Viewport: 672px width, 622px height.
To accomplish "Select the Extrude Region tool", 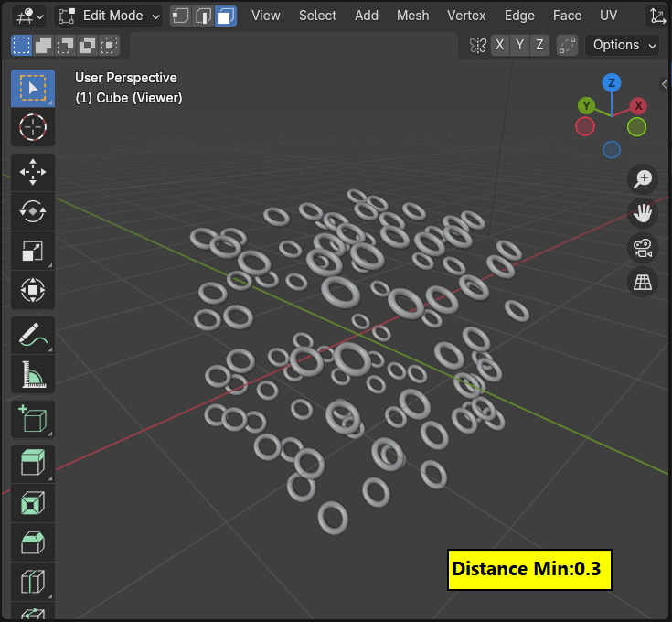I will 33,464.
